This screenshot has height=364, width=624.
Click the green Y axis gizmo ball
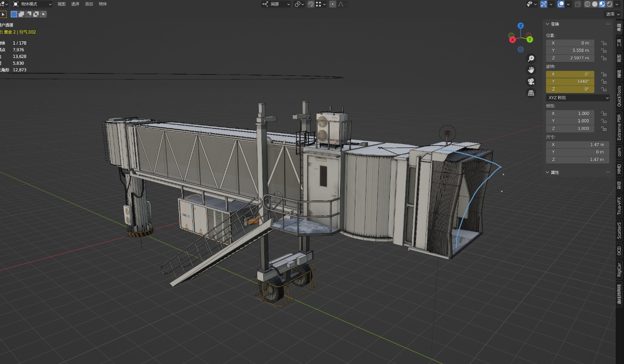pos(530,40)
